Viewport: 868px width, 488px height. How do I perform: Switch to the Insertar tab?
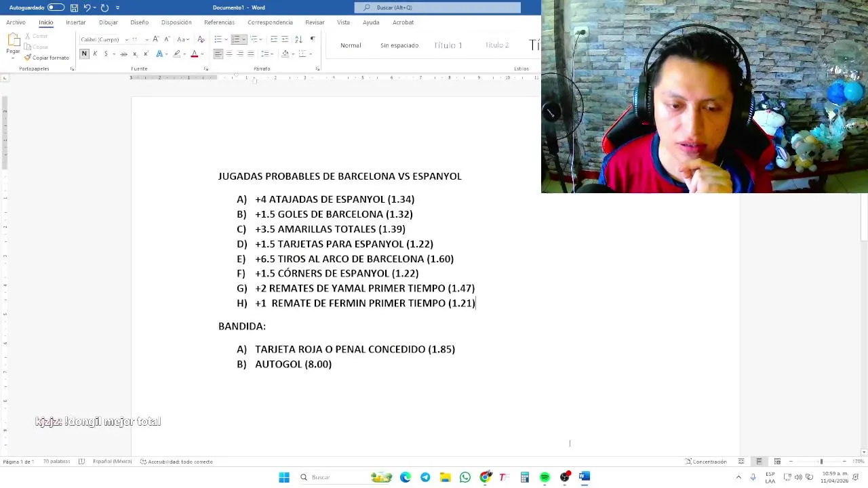pyautogui.click(x=76, y=22)
